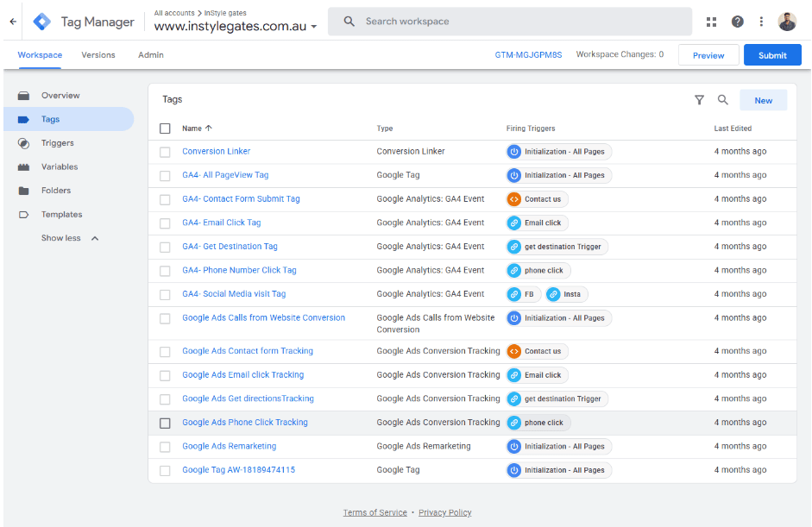Check the Google Ads Phone Click Tracking checkbox
This screenshot has height=527, width=812.
165,423
